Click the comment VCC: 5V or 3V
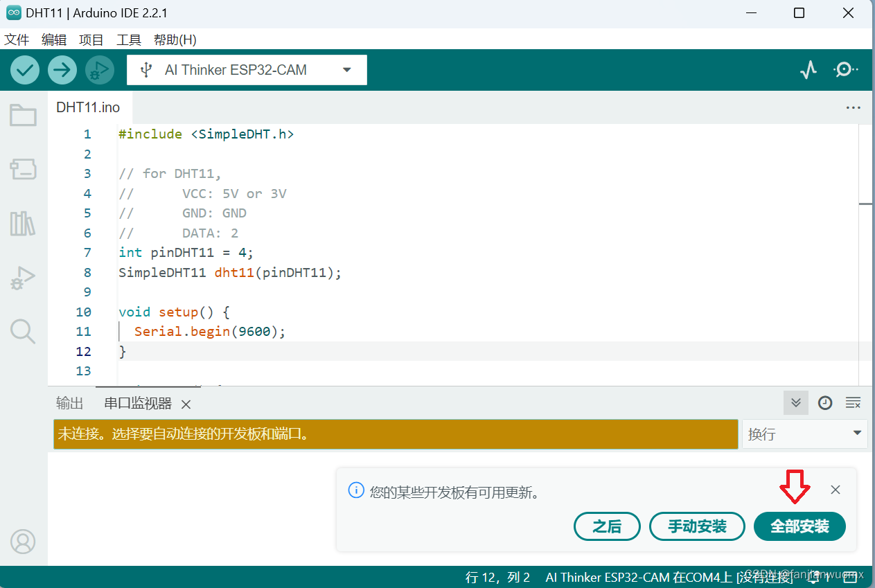875x588 pixels. click(234, 194)
